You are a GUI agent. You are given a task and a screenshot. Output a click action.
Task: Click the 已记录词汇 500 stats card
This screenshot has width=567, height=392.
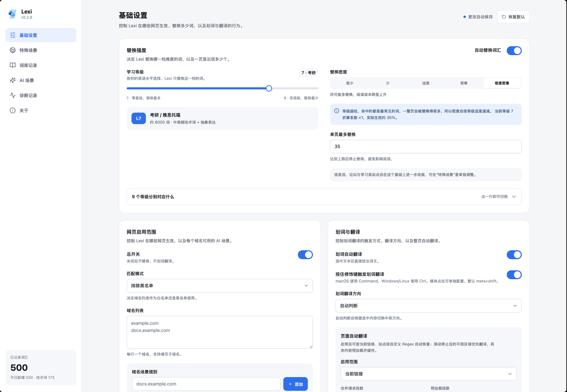(41, 367)
